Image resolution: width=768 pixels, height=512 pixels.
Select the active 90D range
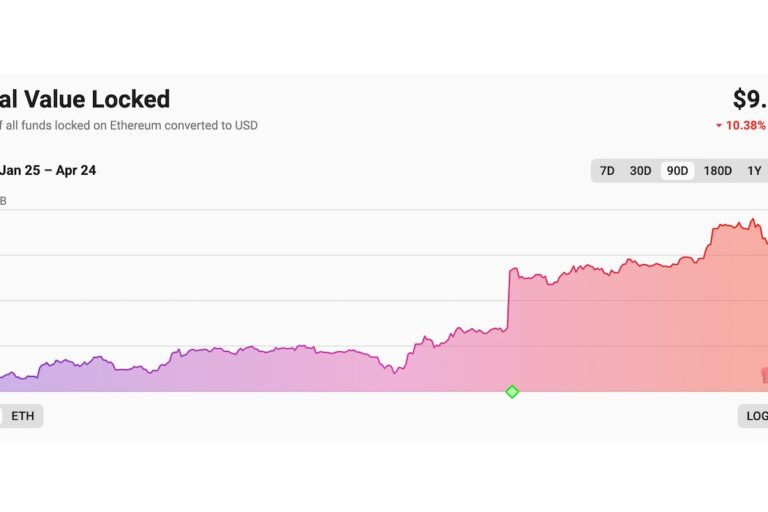[677, 171]
